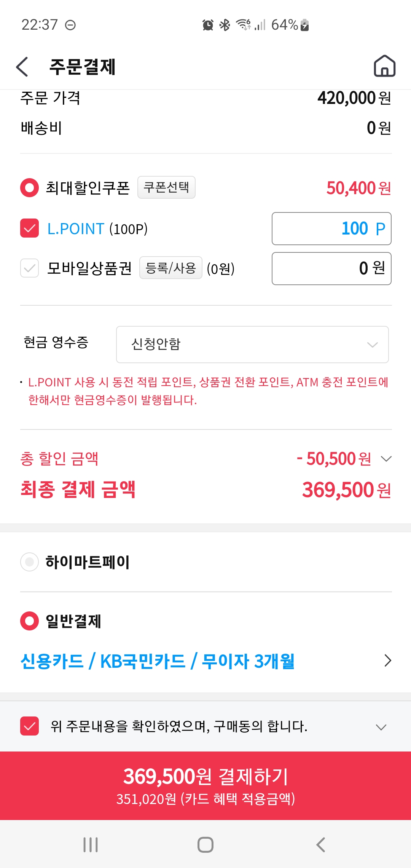This screenshot has width=411, height=868.
Task: Open Android recent apps button
Action: tap(91, 844)
